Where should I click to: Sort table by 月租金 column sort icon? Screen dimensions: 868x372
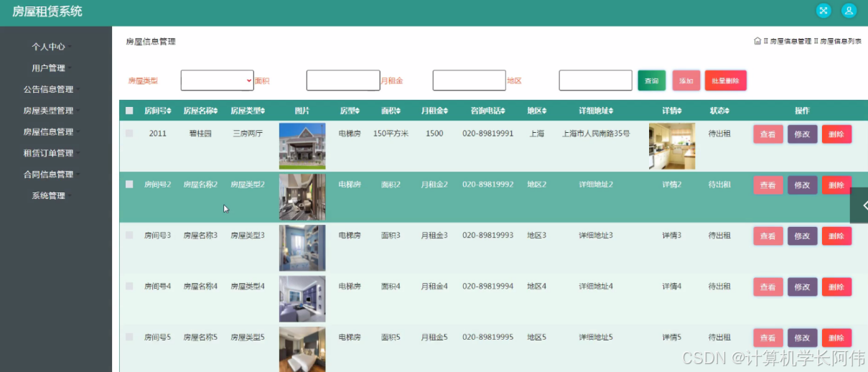(446, 111)
